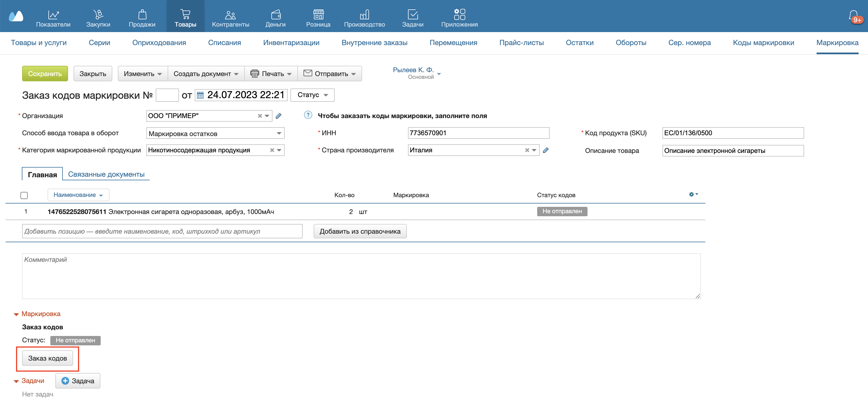Open the Товары cart icon

coord(185,14)
